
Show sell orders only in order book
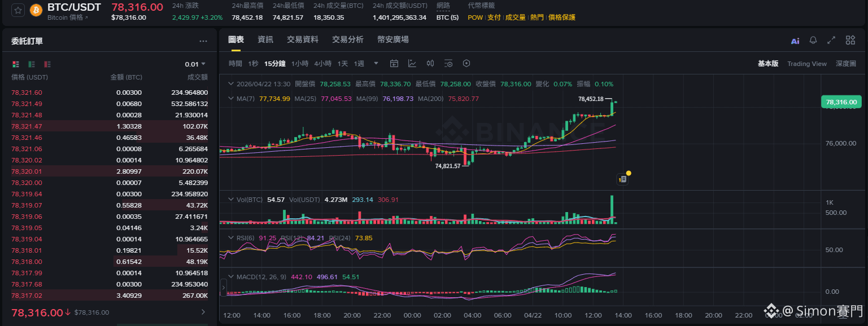point(47,64)
